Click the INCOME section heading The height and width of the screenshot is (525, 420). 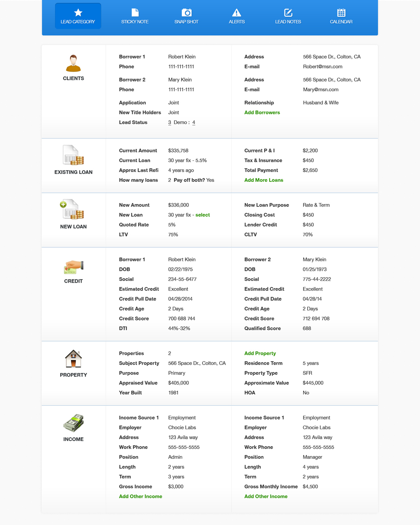click(73, 439)
